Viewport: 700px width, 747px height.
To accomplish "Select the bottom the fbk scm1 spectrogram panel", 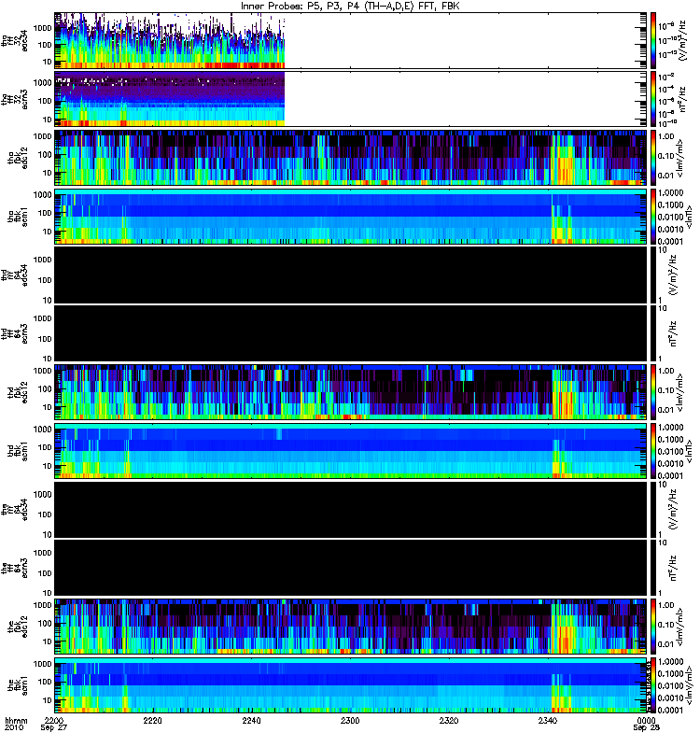I will coord(351,685).
